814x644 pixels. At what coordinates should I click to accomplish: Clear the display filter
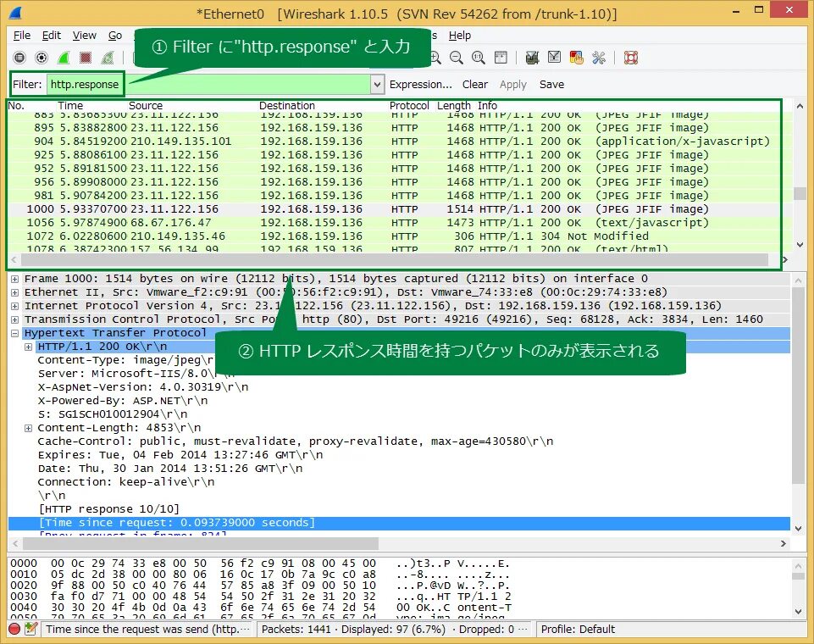(475, 84)
